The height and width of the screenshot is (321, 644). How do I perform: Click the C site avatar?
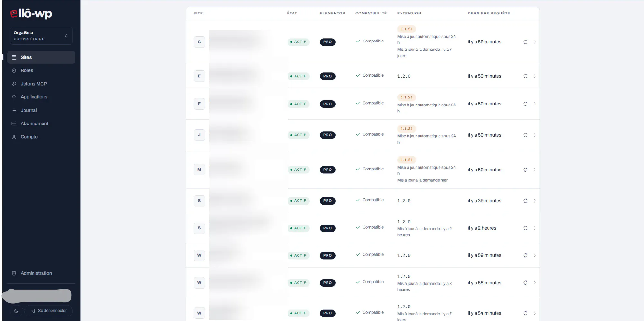[x=199, y=42]
